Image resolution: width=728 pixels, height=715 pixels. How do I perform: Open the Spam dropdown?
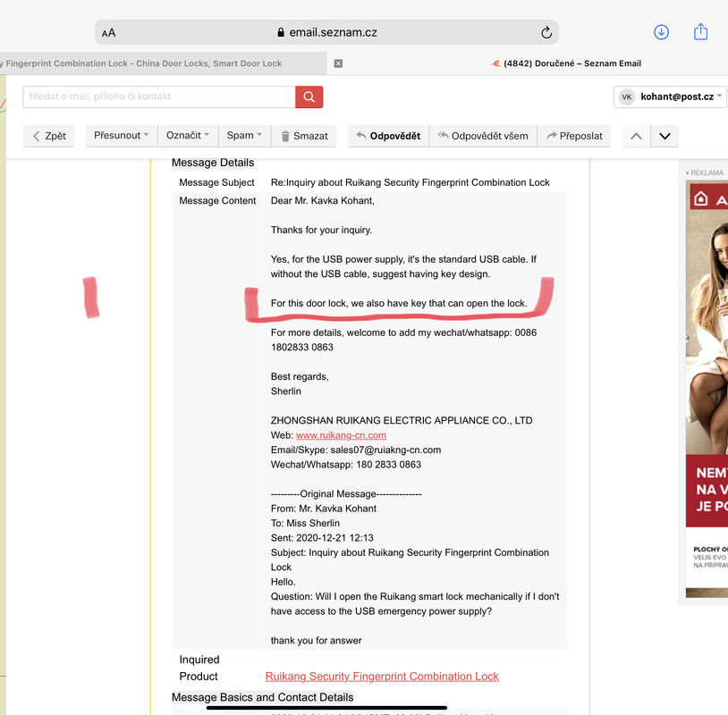[x=244, y=136]
